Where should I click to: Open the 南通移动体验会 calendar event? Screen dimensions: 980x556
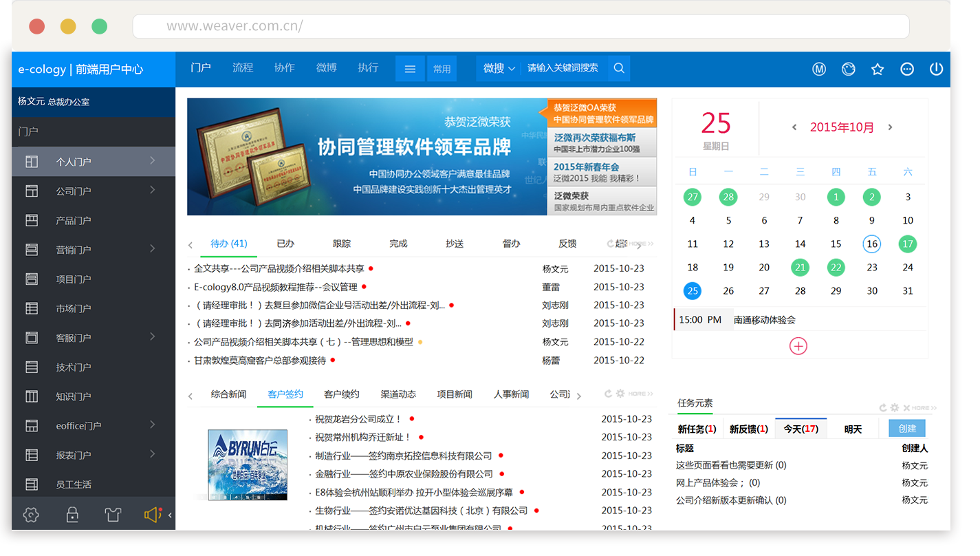pos(765,320)
